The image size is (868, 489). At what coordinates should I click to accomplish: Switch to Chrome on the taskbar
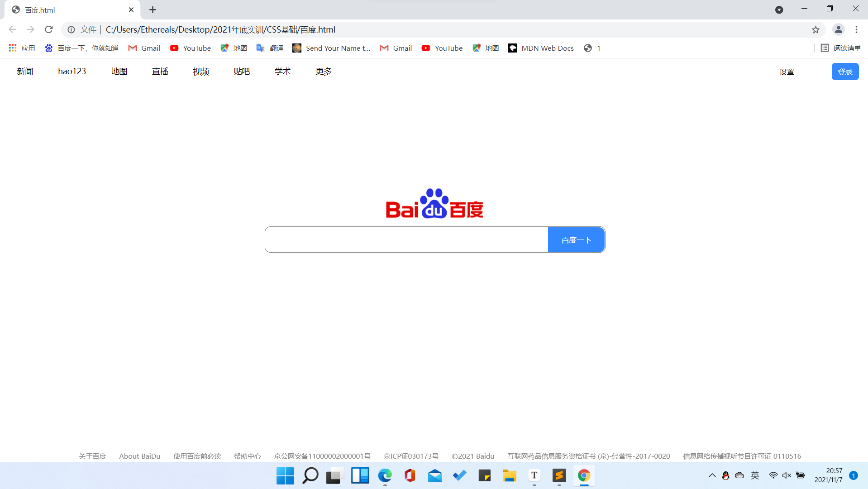coord(584,475)
